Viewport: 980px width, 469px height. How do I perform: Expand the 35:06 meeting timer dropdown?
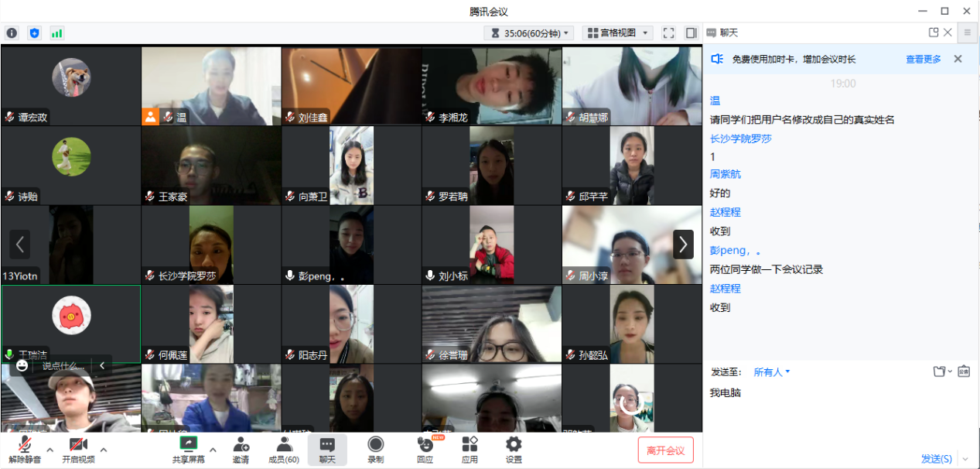[529, 33]
